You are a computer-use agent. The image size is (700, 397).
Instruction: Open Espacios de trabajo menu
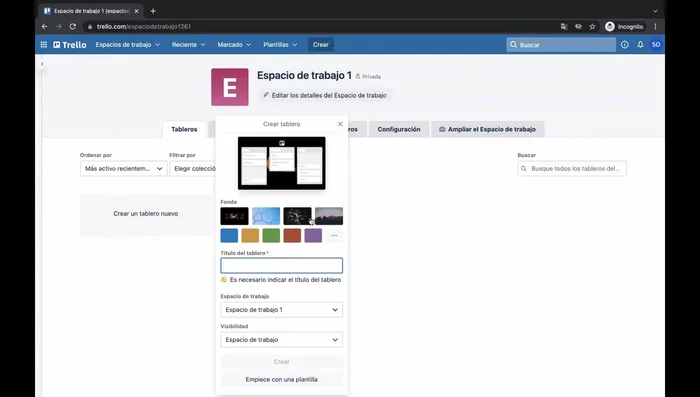[x=128, y=45]
